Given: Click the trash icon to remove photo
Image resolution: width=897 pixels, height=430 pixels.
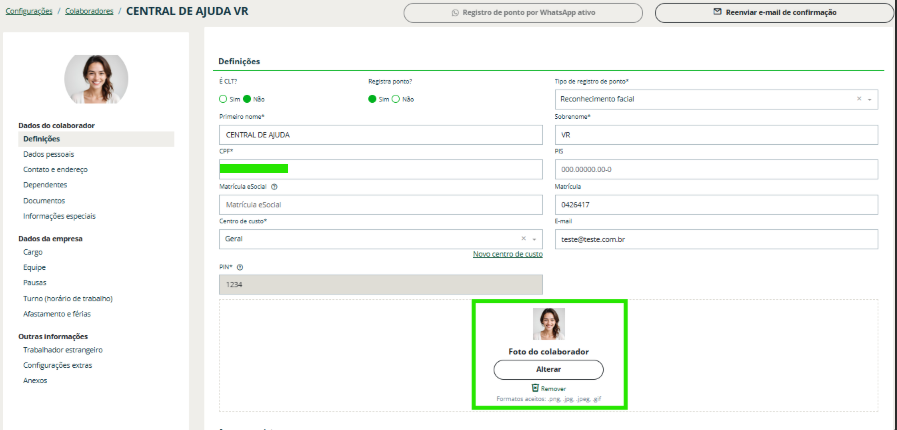Looking at the screenshot, I should tap(536, 387).
